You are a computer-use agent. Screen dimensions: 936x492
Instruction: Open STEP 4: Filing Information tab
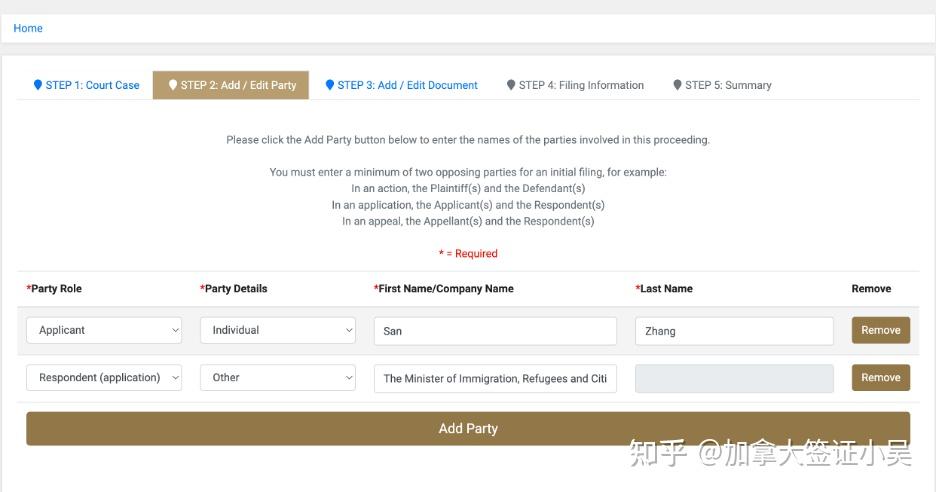point(581,85)
